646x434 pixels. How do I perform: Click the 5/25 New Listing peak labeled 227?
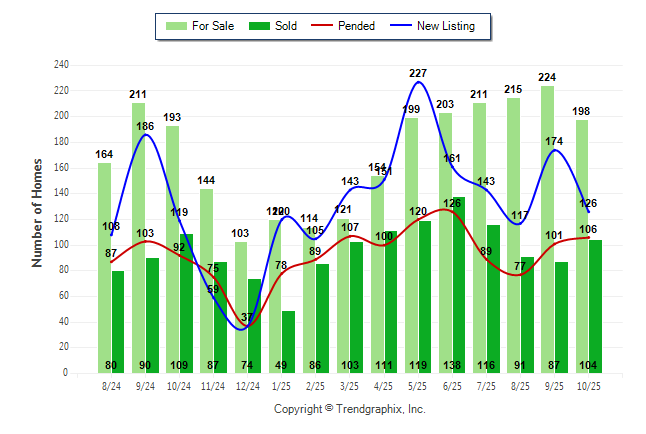coord(418,82)
